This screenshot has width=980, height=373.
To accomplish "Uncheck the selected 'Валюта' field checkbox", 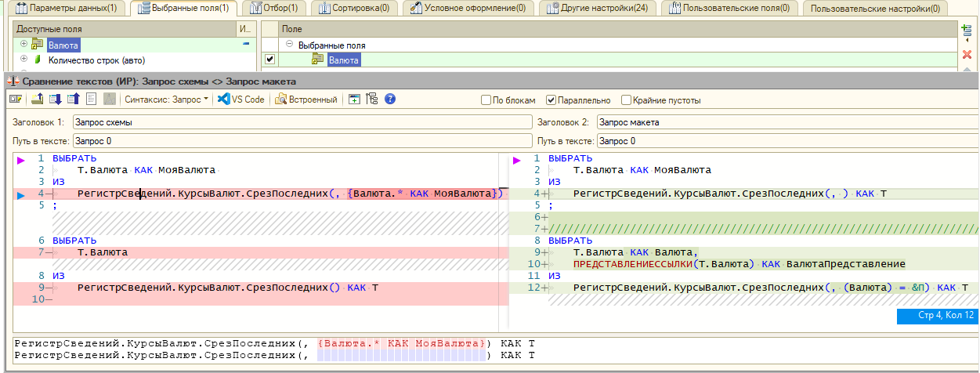I will tap(270, 59).
